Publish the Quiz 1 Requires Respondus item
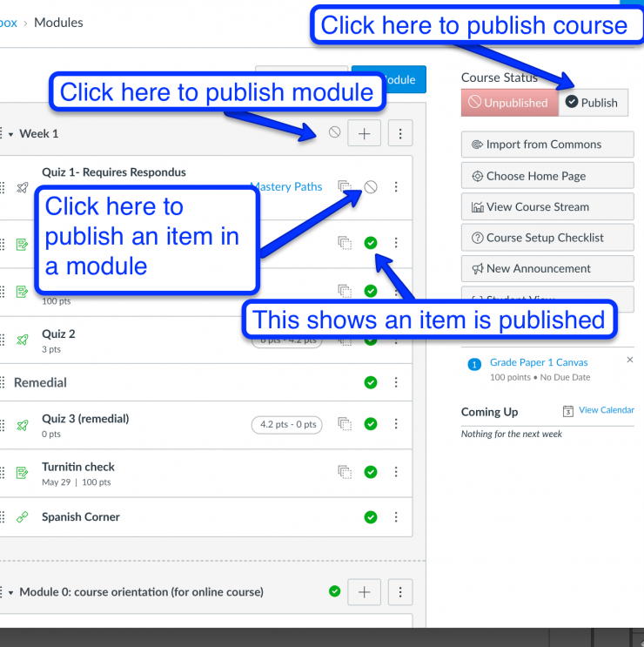Viewport: 644px width, 647px height. coord(371,187)
